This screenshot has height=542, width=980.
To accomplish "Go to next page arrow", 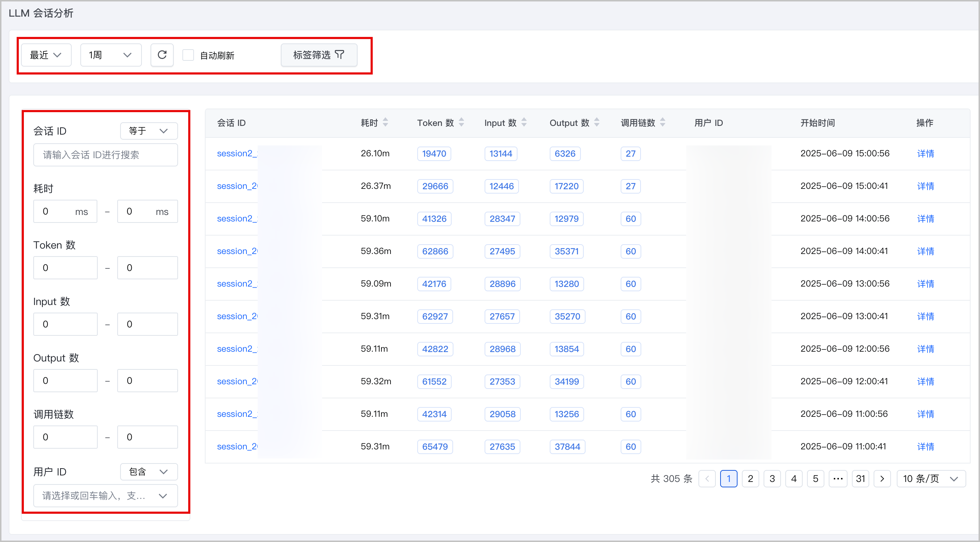I will (x=882, y=478).
